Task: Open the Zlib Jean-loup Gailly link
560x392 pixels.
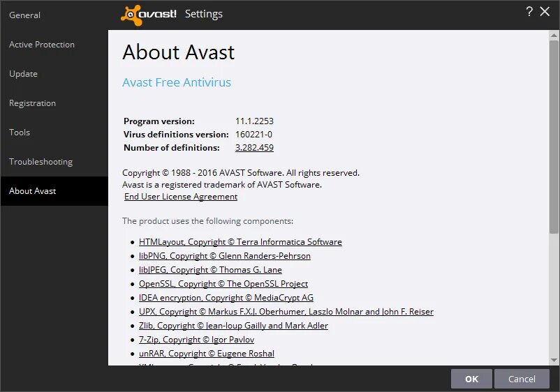Action: (233, 325)
